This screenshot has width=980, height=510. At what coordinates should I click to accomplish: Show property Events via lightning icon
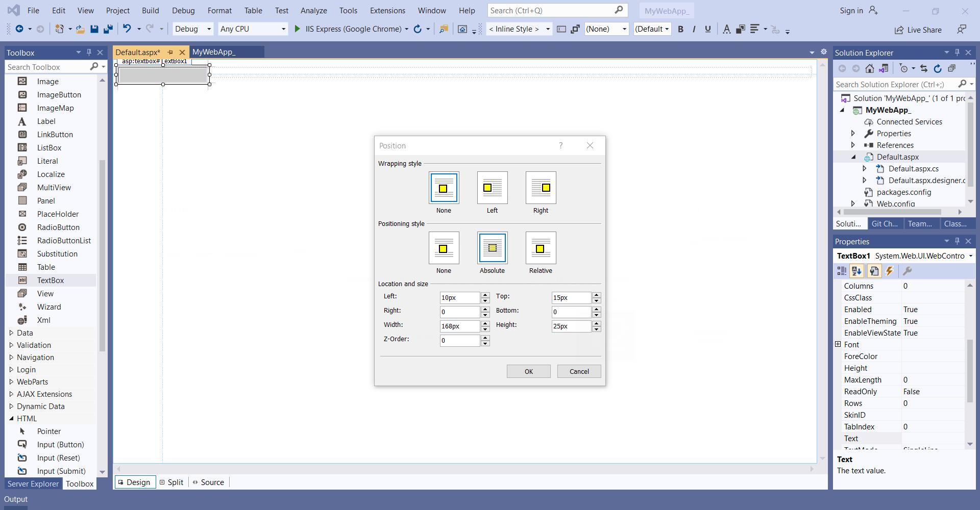click(889, 271)
